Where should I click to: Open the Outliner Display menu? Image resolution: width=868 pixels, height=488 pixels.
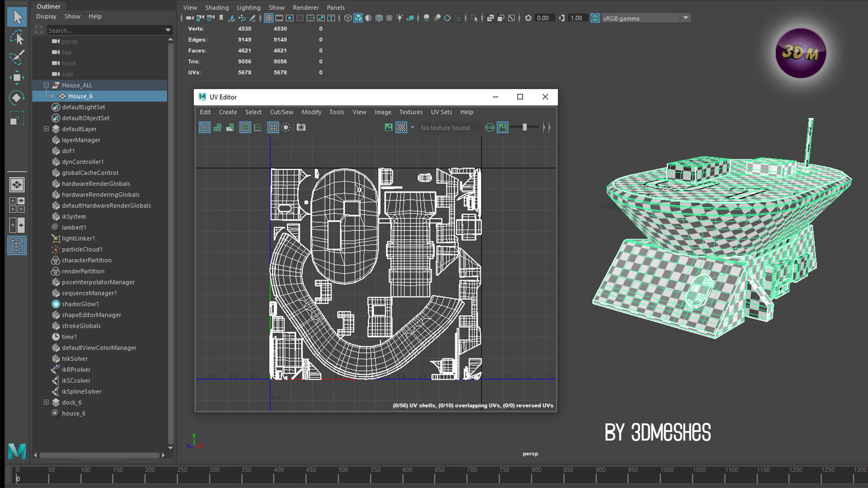click(46, 16)
